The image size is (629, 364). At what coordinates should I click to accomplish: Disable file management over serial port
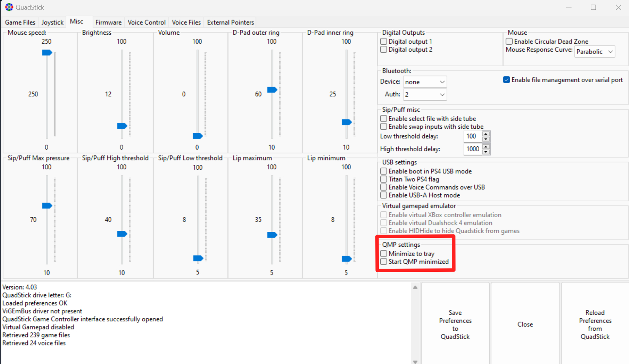point(507,80)
